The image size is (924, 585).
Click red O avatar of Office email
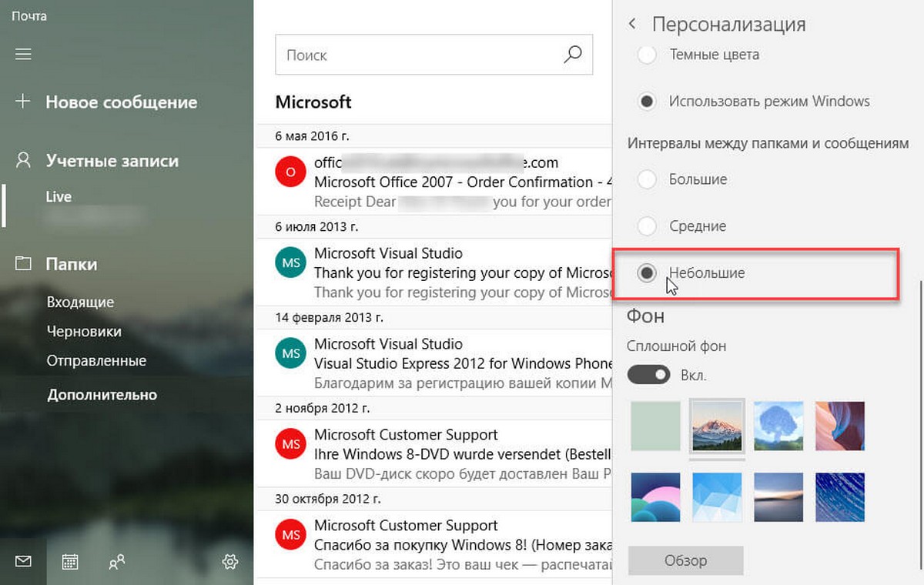click(x=290, y=172)
